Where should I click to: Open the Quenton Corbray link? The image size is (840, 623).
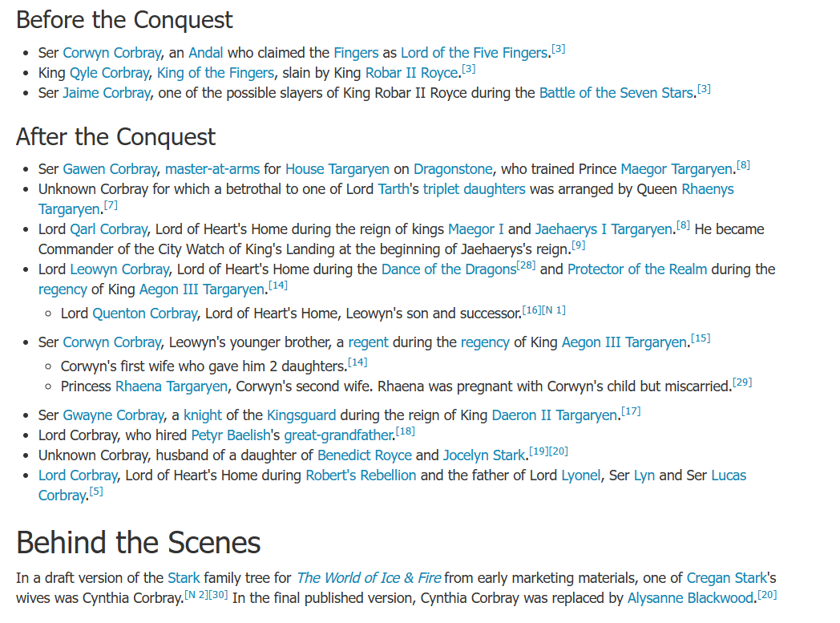coord(145,314)
